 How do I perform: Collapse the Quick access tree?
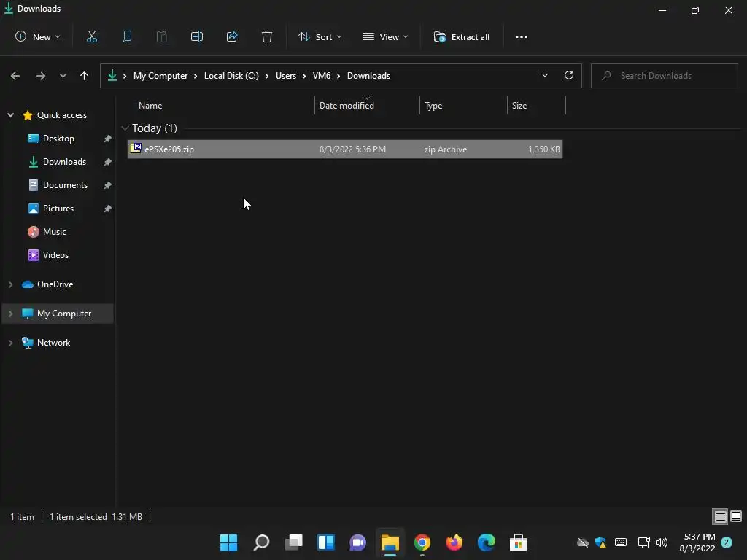(10, 114)
